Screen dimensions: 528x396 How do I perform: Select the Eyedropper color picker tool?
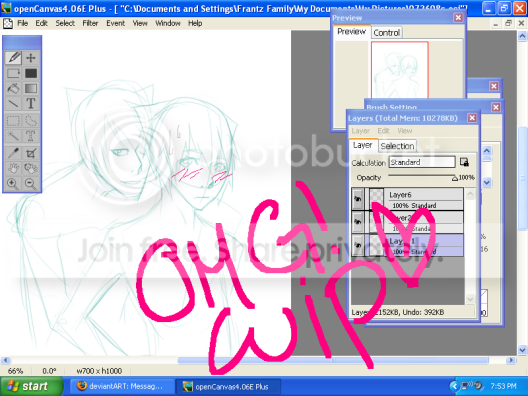tap(13, 153)
